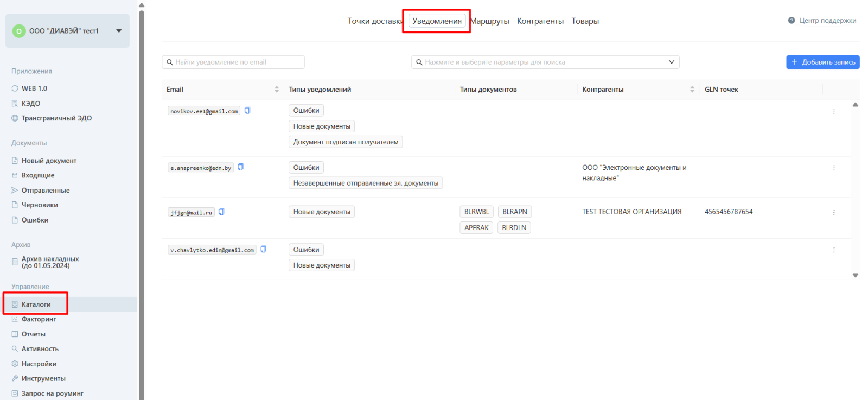This screenshot has width=868, height=400.
Task: Click the Support Center question mark icon
Action: 792,21
